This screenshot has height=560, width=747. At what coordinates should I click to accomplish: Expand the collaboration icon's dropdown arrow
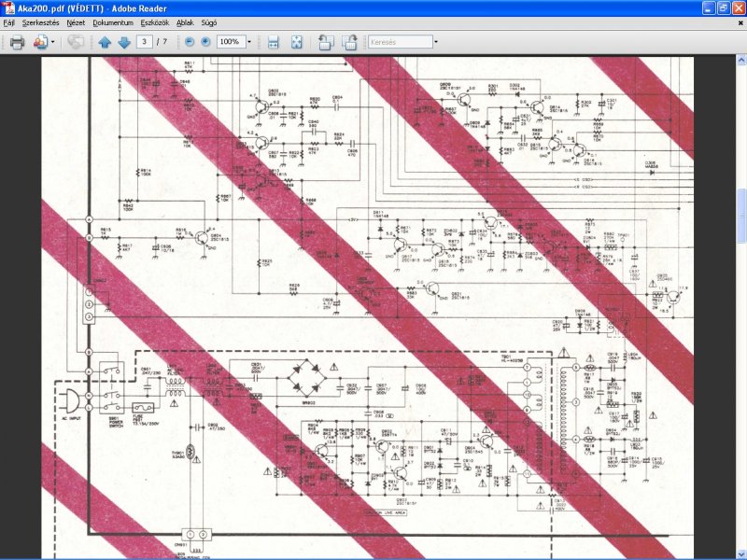(52, 42)
